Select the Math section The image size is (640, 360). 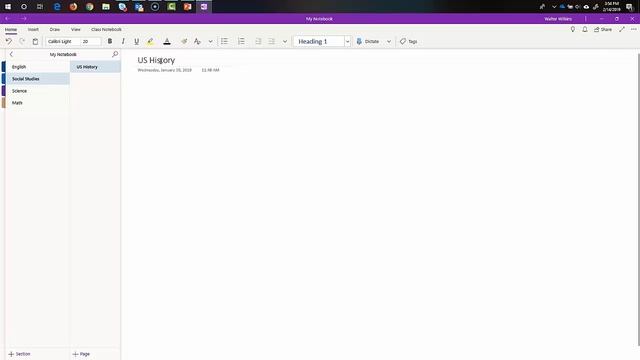point(38,103)
